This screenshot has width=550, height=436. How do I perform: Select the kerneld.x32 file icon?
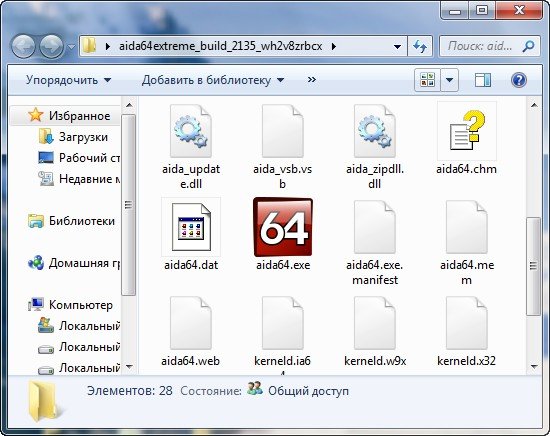(467, 323)
